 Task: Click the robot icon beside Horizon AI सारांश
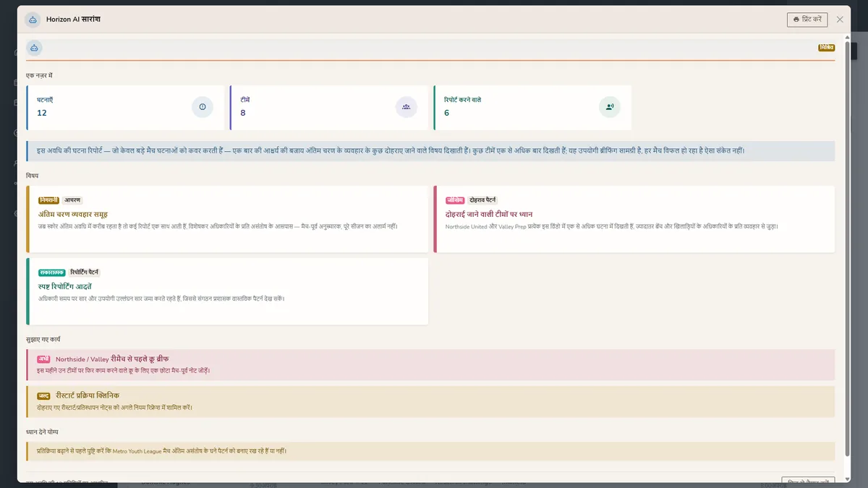pyautogui.click(x=33, y=20)
